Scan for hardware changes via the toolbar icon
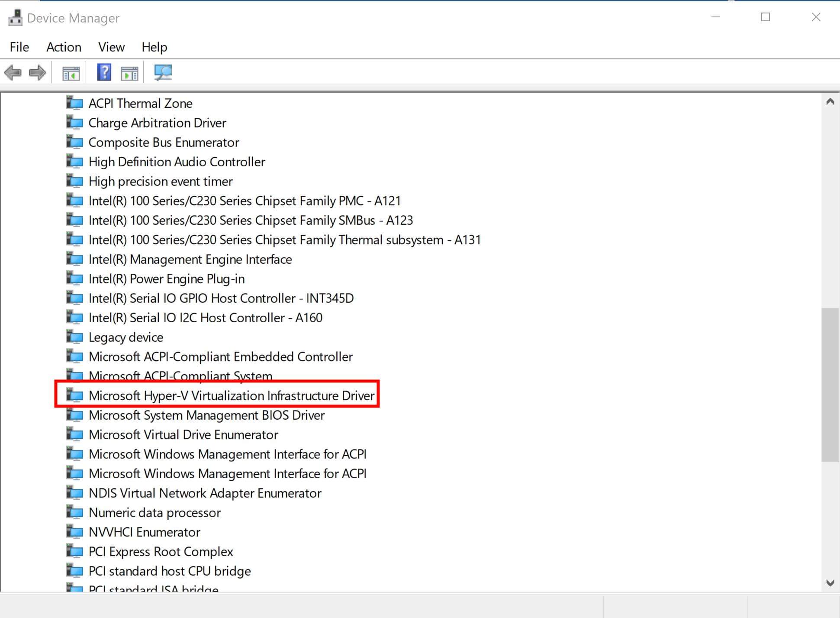 coord(163,72)
